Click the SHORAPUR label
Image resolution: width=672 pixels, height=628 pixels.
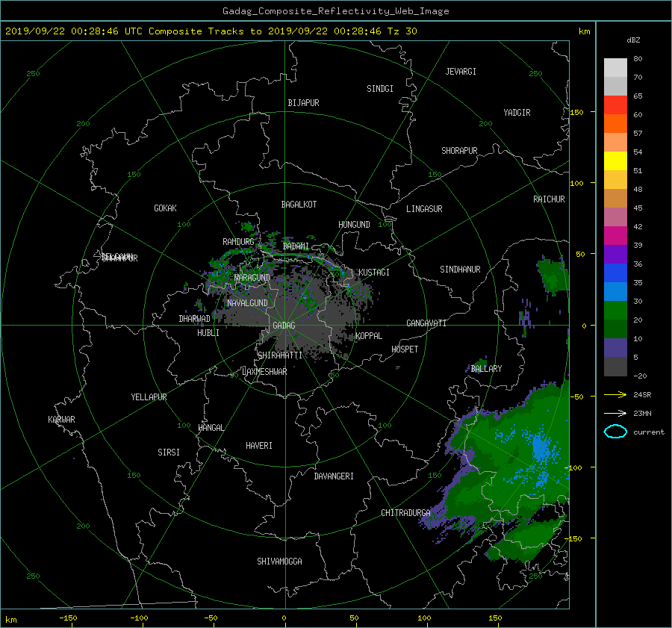459,151
